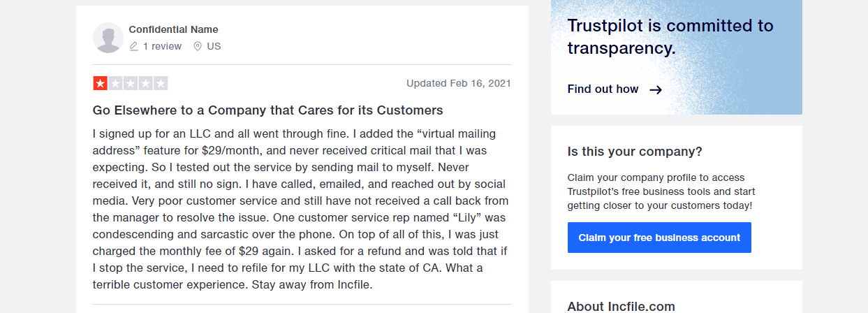Open the review title Go Elsewhere to a Company
The image size is (868, 313).
coord(268,110)
